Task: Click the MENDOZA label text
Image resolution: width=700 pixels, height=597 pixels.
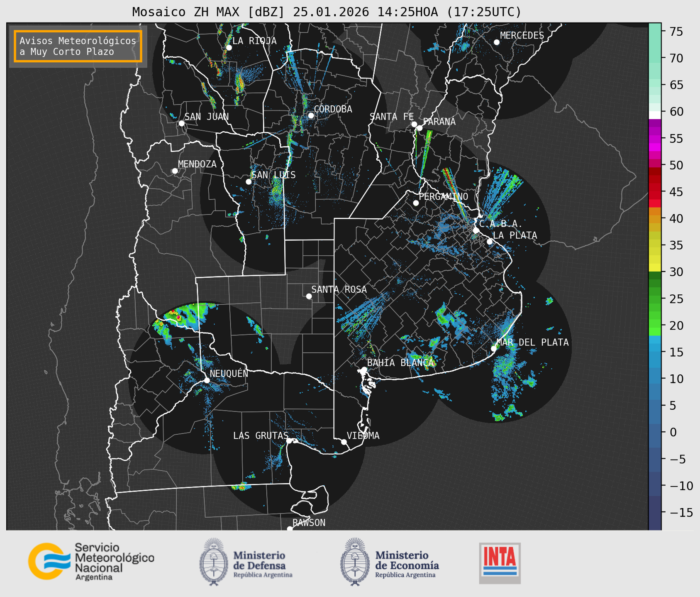Action: pos(197,164)
